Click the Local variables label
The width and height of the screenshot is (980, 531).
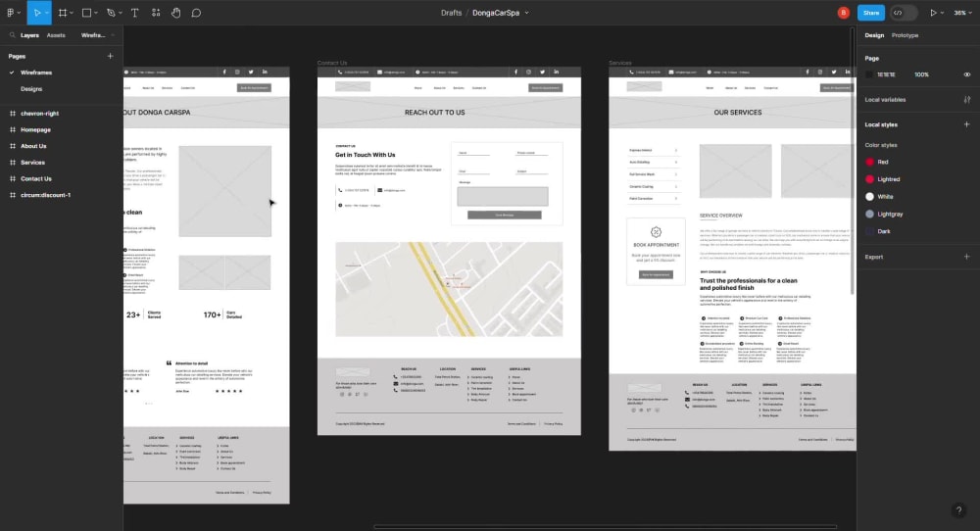pyautogui.click(x=885, y=100)
